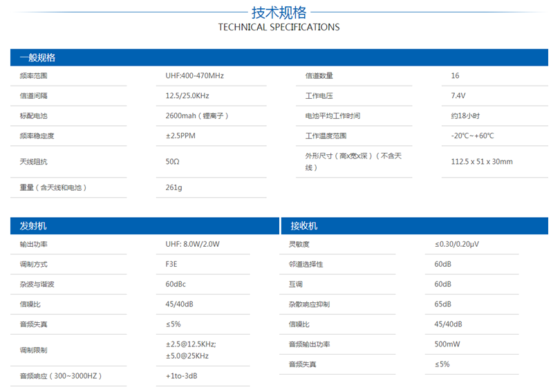Click the 频率稳定度 label
553x392 pixels.
pos(37,136)
